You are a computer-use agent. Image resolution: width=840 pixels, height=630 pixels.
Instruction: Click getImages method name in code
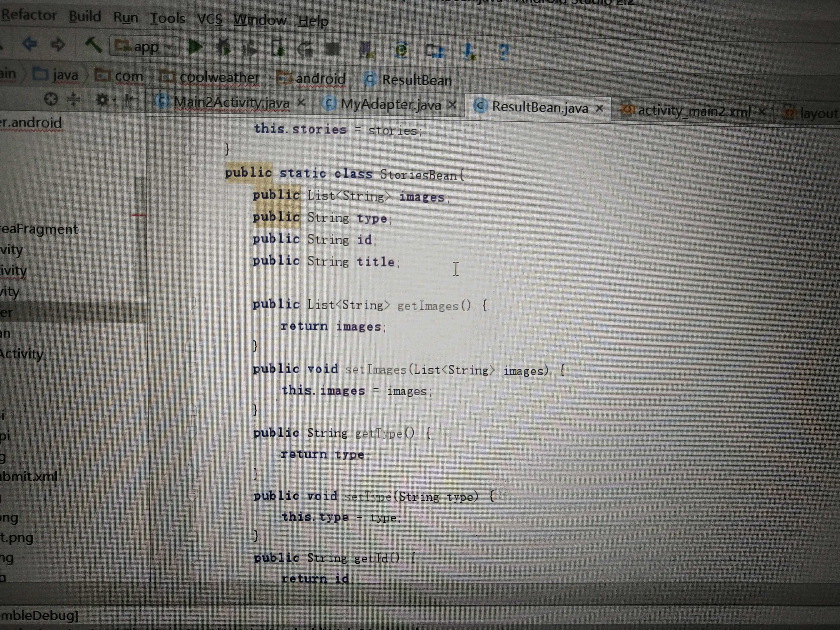coord(428,306)
